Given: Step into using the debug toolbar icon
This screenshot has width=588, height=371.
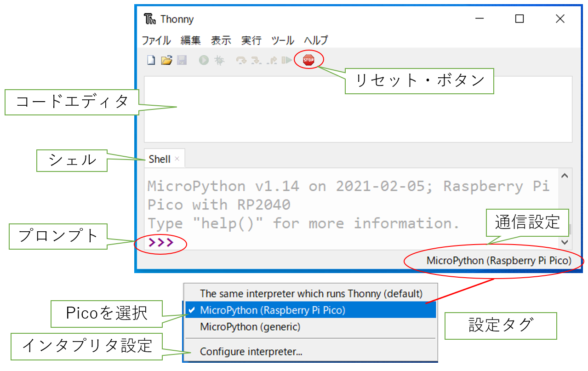Looking at the screenshot, I should [256, 60].
